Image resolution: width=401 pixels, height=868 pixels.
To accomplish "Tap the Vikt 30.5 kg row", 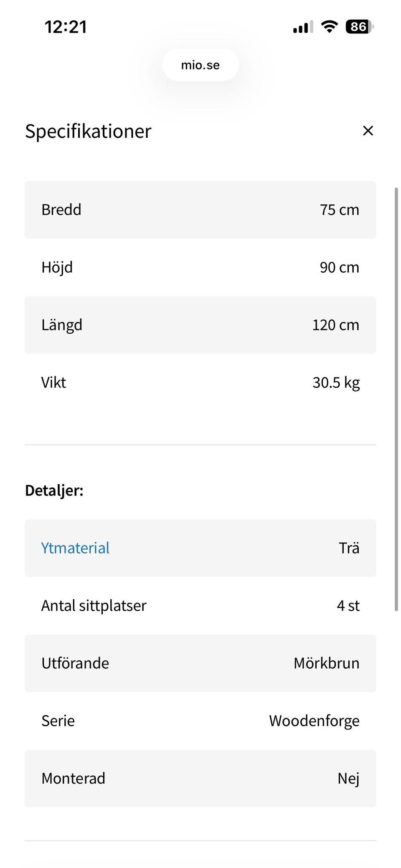I will pos(200,383).
